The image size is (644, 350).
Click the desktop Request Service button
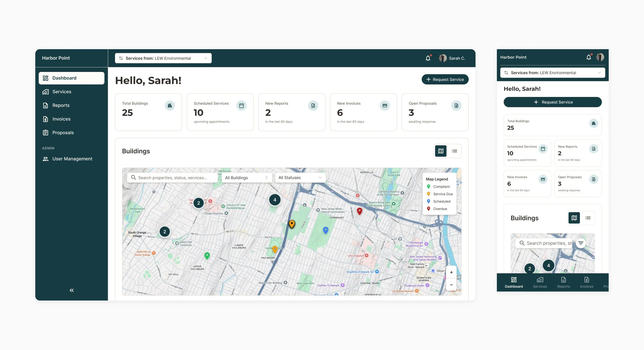[x=445, y=79]
